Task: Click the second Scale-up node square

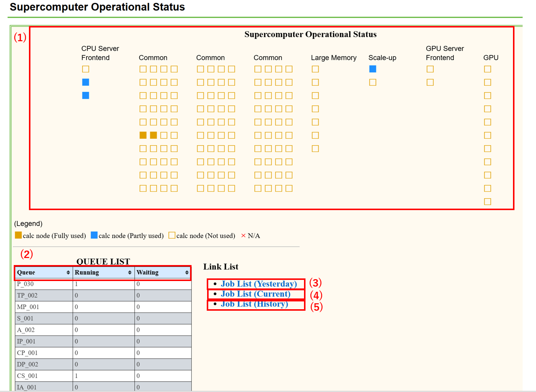Action: tap(373, 82)
